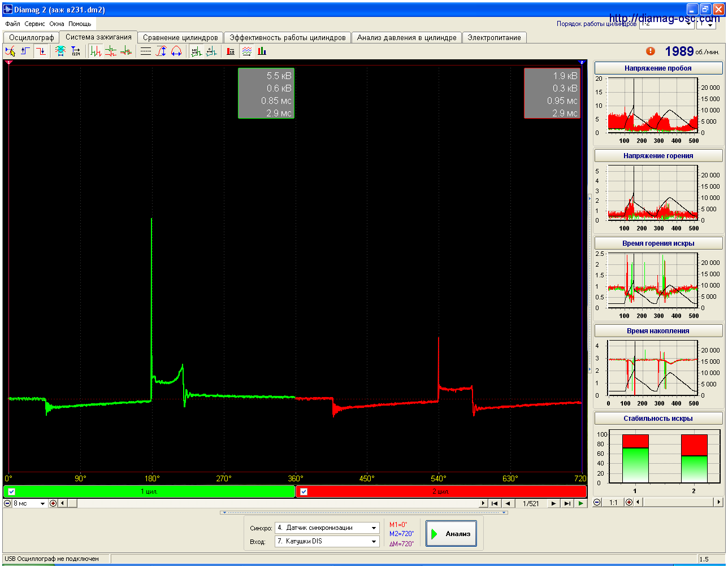This screenshot has width=728, height=566.
Task: Jump to first frame button
Action: point(495,503)
